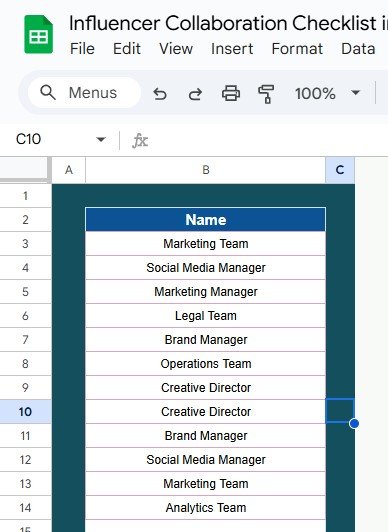Select row 9 header

pos(25,387)
